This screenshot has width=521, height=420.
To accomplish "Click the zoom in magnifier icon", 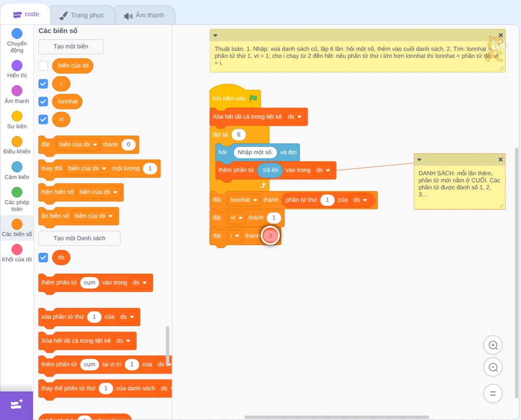I will click(x=493, y=345).
